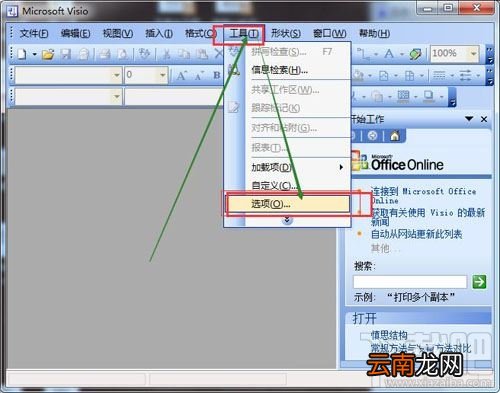Open the 视图(V) menu
This screenshot has width=500, height=393.
[118, 33]
